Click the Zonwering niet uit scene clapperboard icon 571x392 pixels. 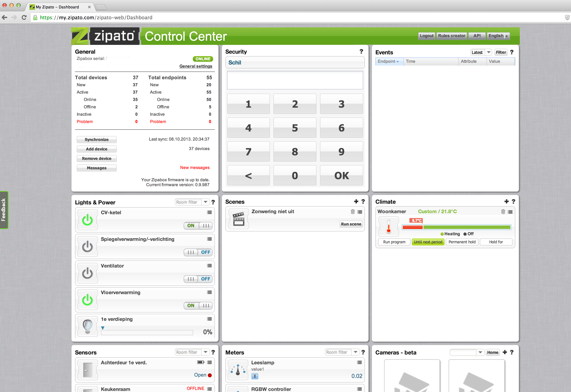pyautogui.click(x=238, y=219)
